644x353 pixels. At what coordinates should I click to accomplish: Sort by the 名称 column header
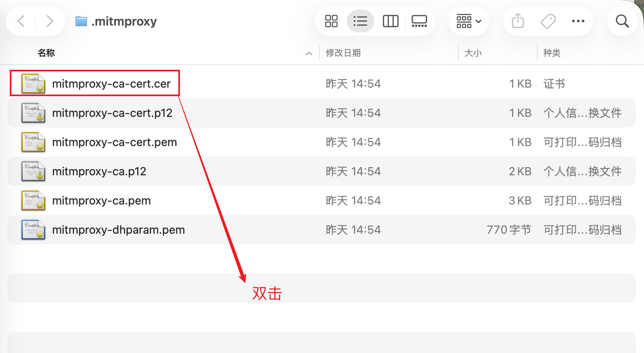[46, 53]
